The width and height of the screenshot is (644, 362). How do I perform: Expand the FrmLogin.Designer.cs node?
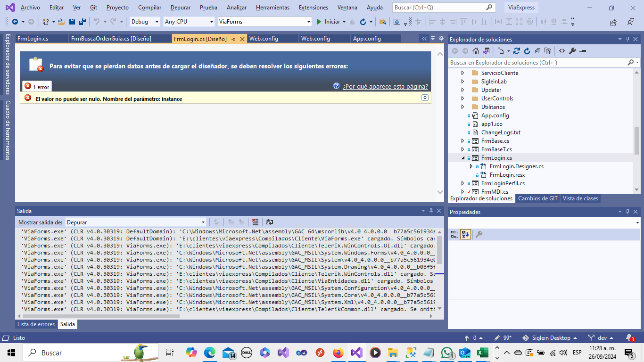(471, 166)
